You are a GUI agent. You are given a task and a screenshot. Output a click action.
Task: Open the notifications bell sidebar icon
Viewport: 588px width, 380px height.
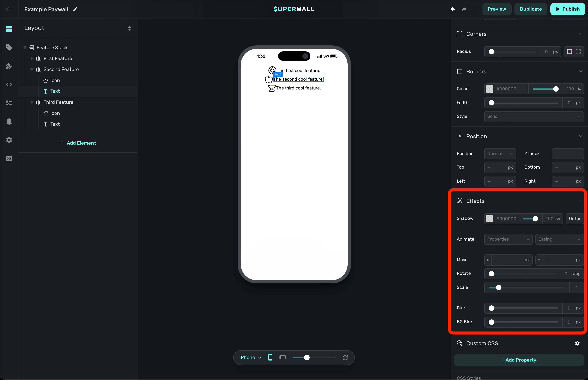tap(9, 121)
